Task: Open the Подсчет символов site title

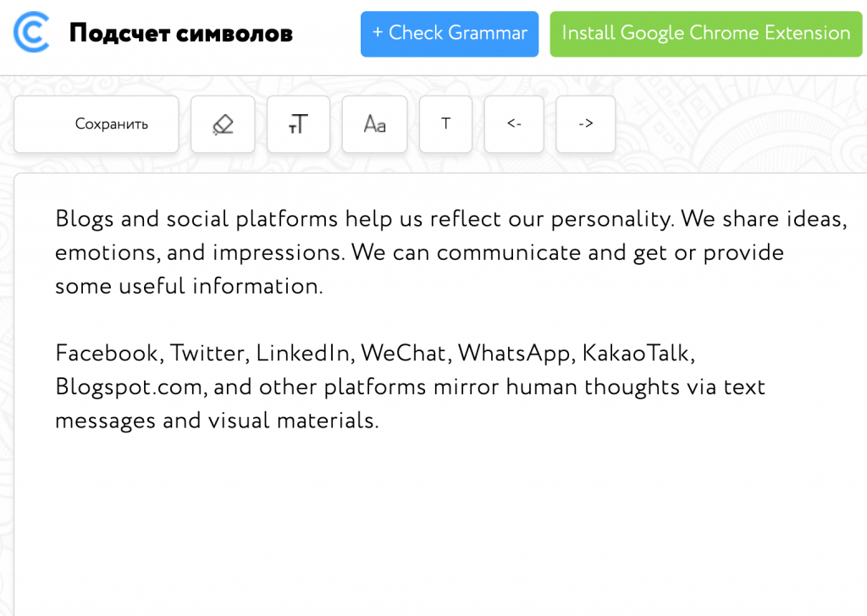Action: (x=181, y=34)
